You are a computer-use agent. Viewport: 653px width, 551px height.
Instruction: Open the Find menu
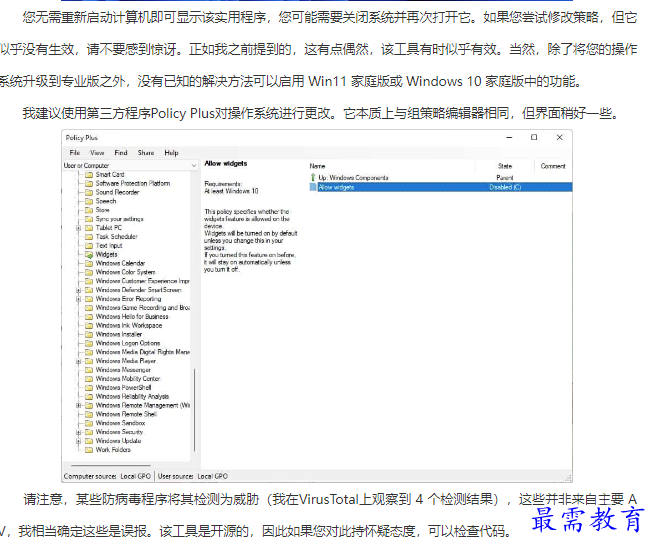pyautogui.click(x=121, y=153)
